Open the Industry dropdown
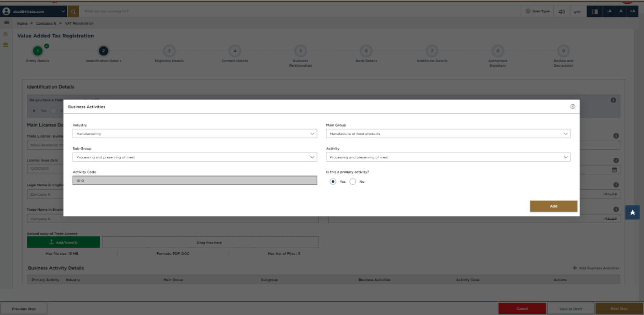Viewport: 644px width, 315px height. (x=195, y=133)
